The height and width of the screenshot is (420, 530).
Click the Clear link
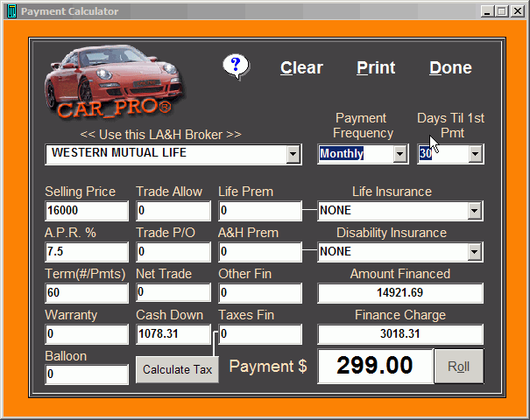tap(301, 68)
